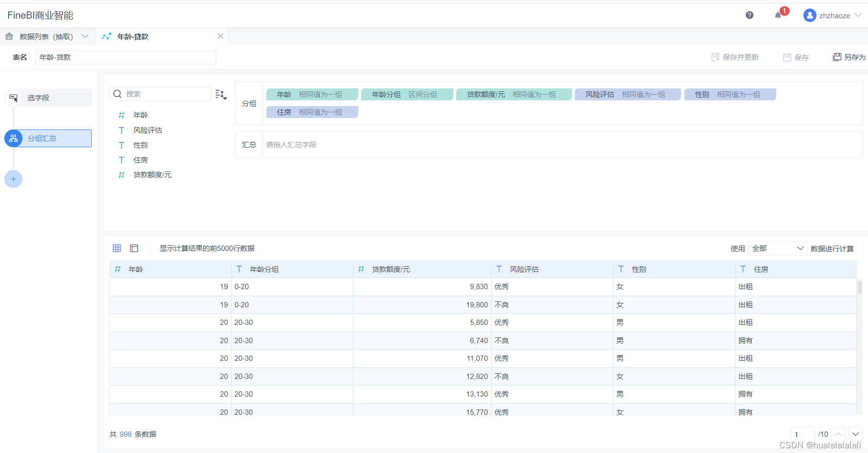Open the help question mark icon
The height and width of the screenshot is (453, 868).
[x=749, y=15]
